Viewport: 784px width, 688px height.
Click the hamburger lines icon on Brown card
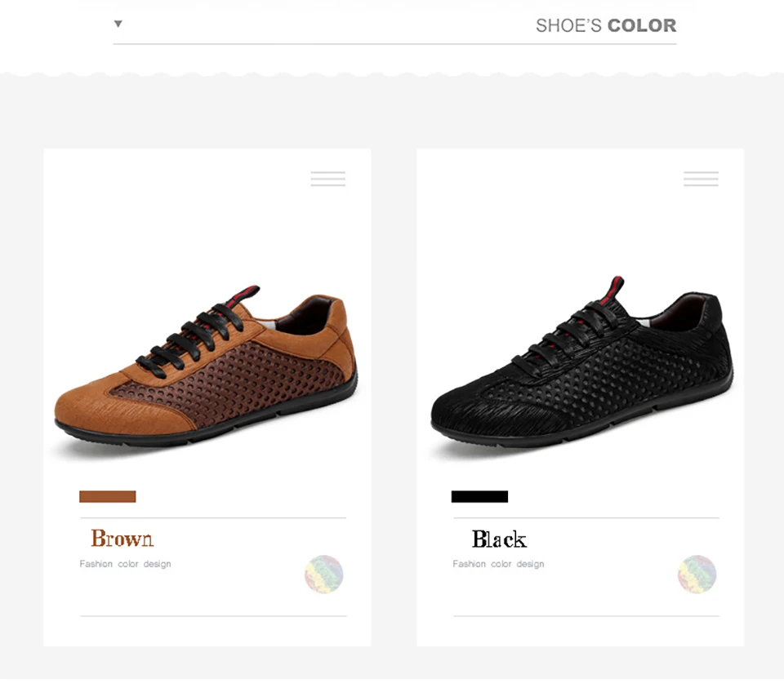pyautogui.click(x=327, y=179)
